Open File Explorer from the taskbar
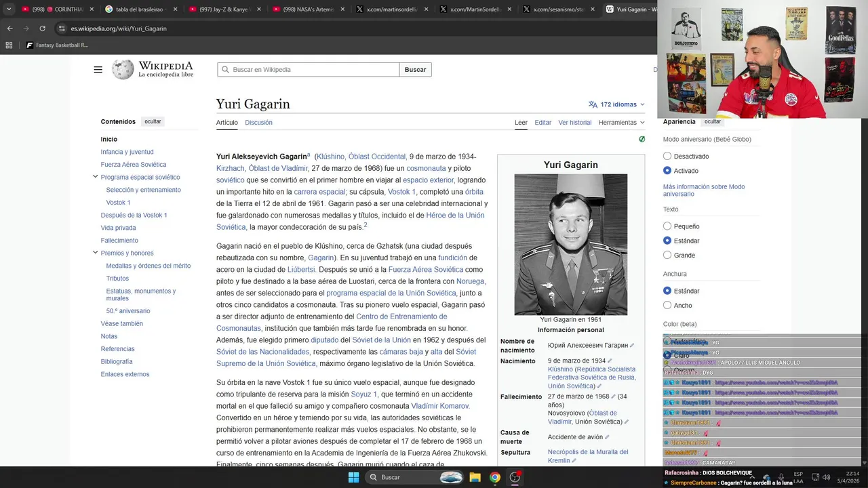868x488 pixels. [x=475, y=477]
